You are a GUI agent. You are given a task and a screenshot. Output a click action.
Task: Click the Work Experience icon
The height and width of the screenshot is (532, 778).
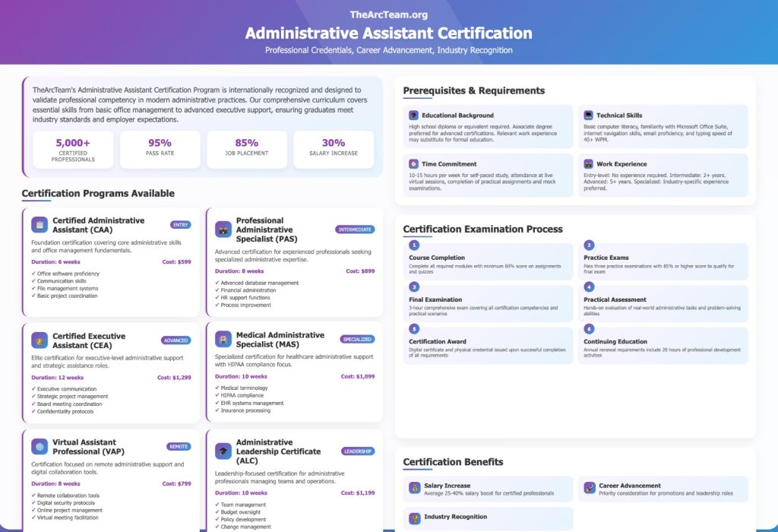point(588,164)
